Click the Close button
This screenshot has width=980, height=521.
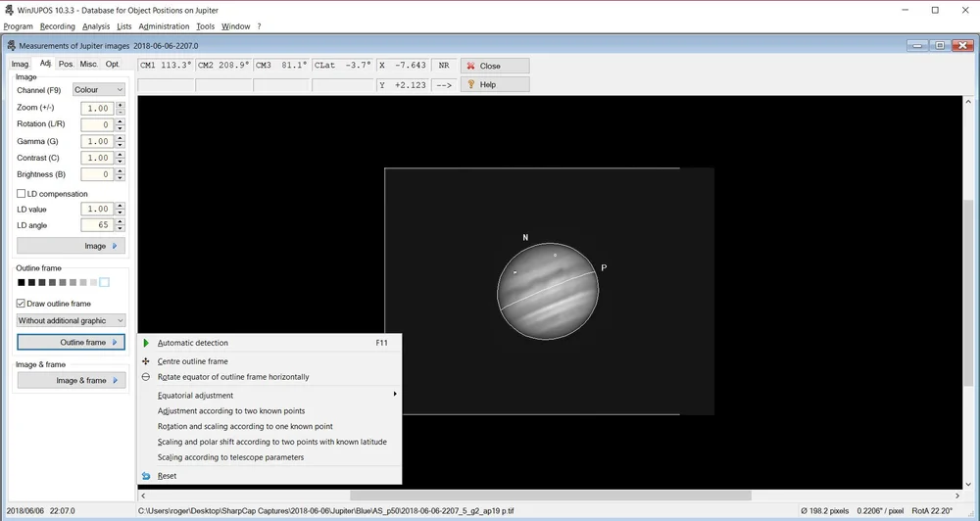495,66
